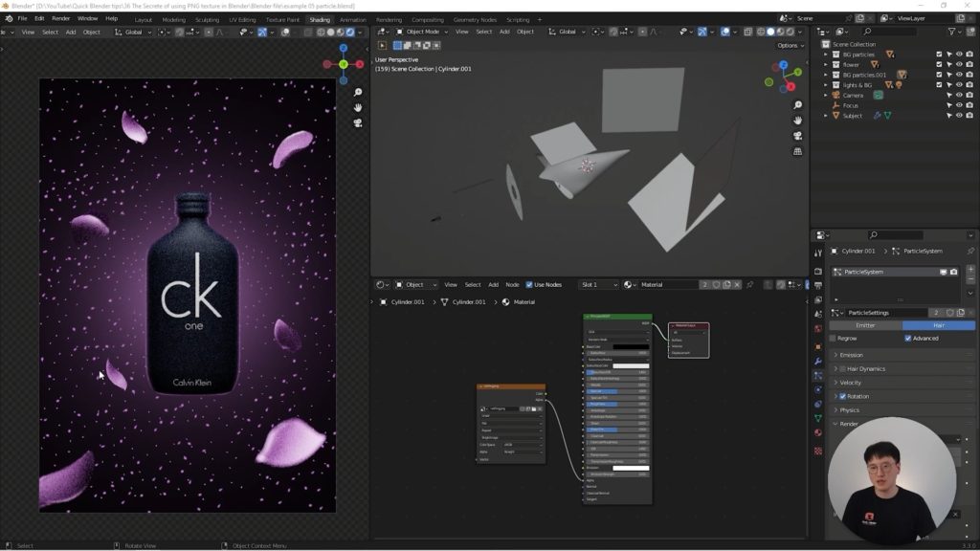Open the Render menu in top bar
Screen dimensions: 980x551
tap(60, 18)
